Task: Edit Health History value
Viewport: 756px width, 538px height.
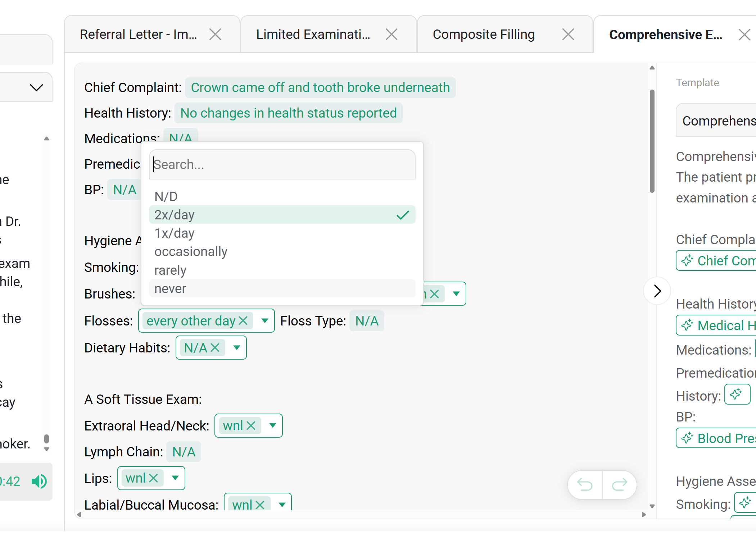Action: click(289, 113)
